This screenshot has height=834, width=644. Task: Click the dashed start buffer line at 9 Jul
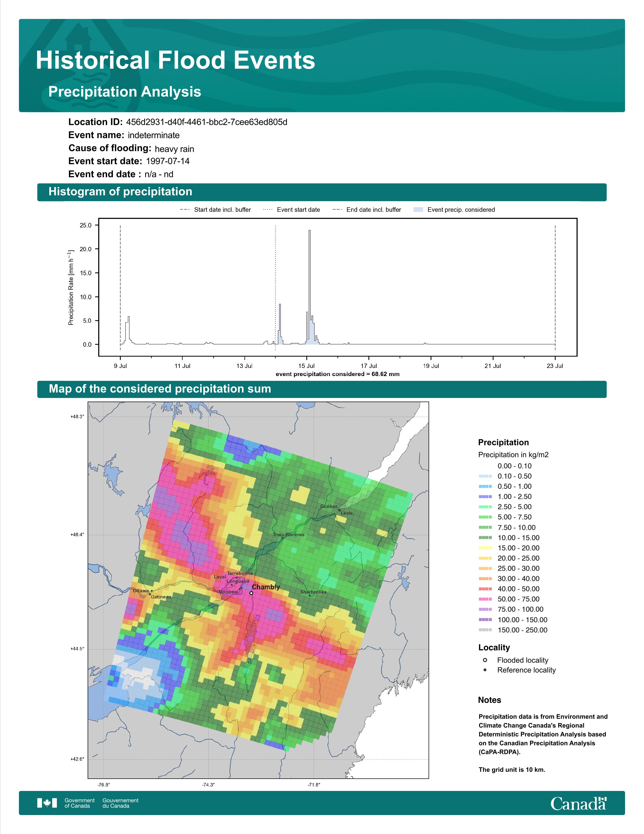(x=120, y=287)
